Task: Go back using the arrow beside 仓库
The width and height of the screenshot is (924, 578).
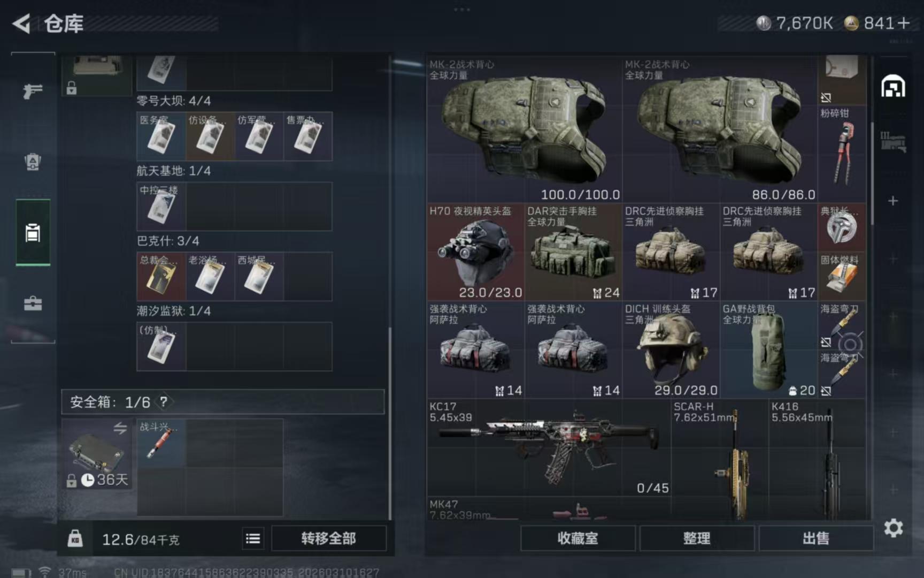Action: tap(21, 24)
